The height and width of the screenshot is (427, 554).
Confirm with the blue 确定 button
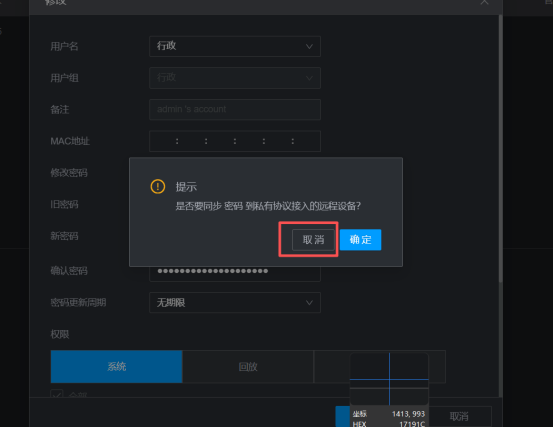click(360, 240)
